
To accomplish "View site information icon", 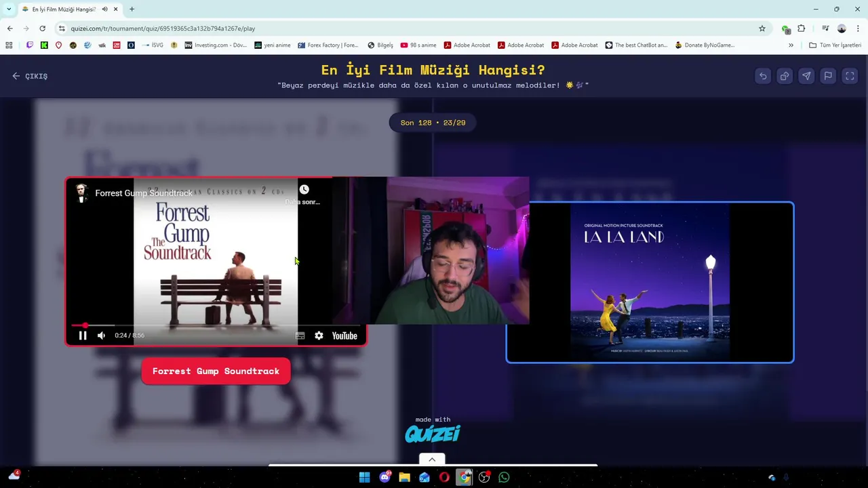I will tap(62, 28).
